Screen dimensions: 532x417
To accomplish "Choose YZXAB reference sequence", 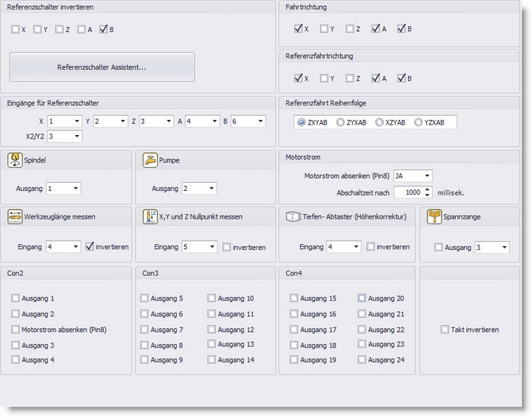I will point(419,122).
